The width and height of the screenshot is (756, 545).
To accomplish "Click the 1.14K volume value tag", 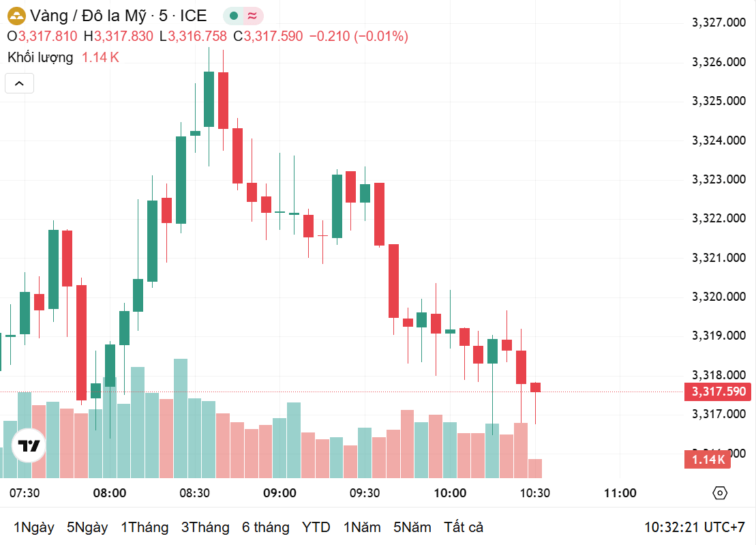I will click(708, 459).
